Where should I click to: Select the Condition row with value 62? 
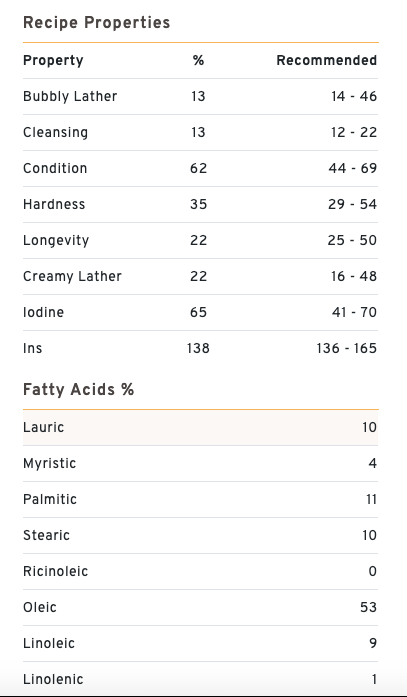point(200,168)
